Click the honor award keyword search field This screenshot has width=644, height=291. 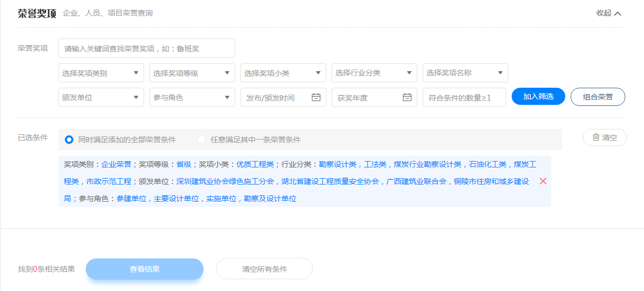147,48
